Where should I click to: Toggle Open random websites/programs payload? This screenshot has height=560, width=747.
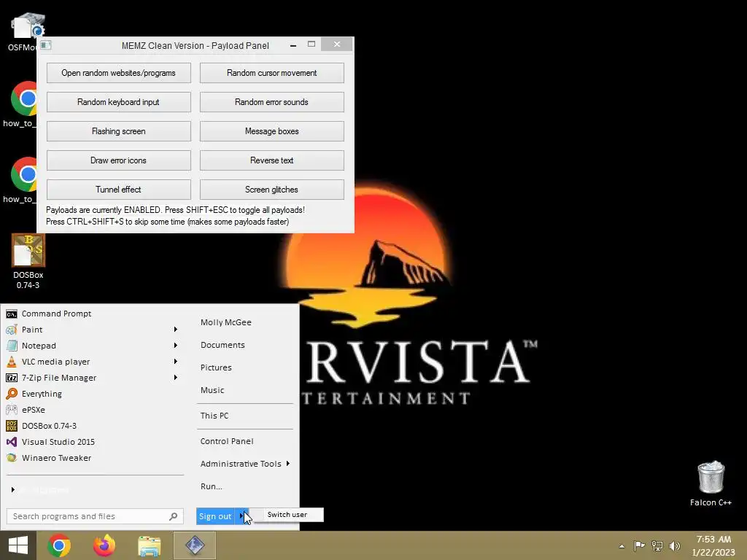119,73
